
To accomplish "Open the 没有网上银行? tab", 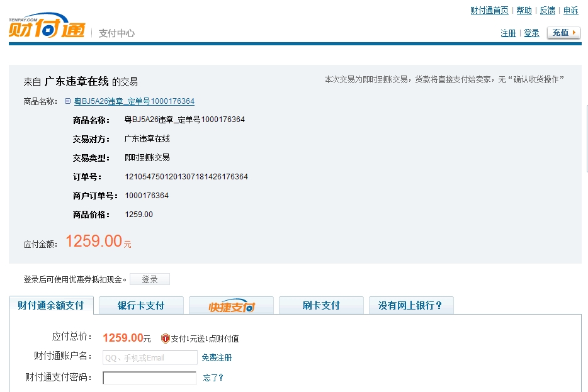I will pyautogui.click(x=411, y=305).
